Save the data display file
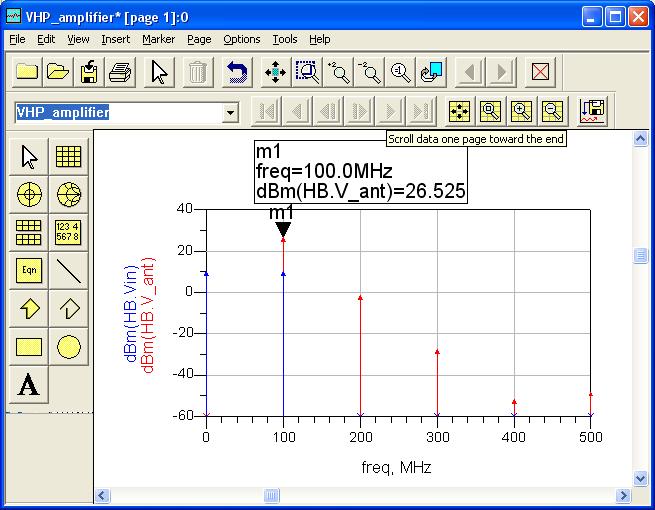Image resolution: width=655 pixels, height=510 pixels. (89, 72)
